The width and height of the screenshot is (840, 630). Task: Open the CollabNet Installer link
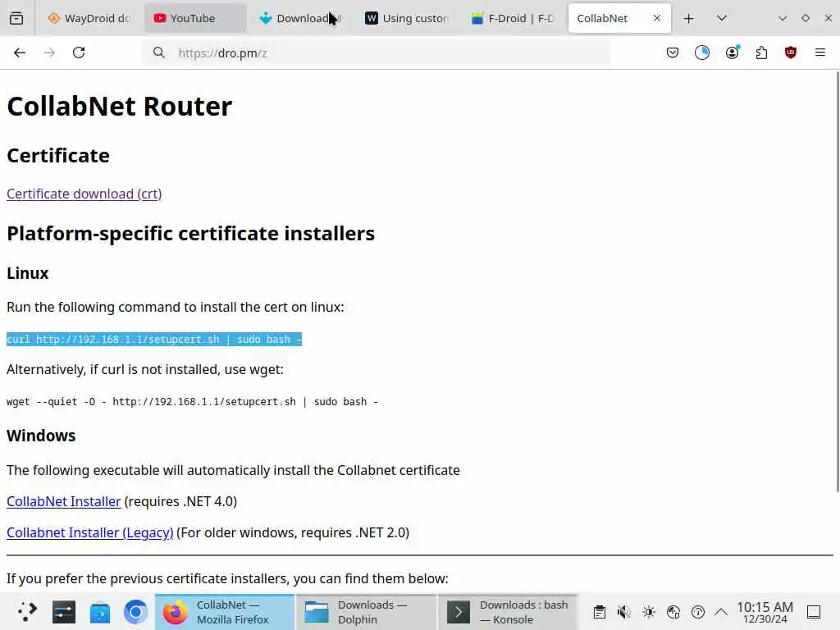(x=64, y=501)
